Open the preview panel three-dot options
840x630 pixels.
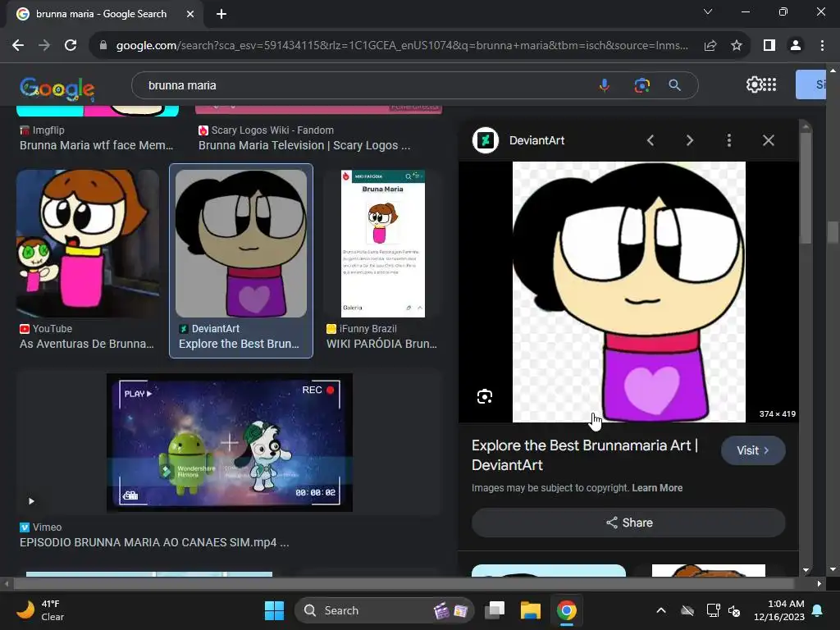pyautogui.click(x=728, y=140)
